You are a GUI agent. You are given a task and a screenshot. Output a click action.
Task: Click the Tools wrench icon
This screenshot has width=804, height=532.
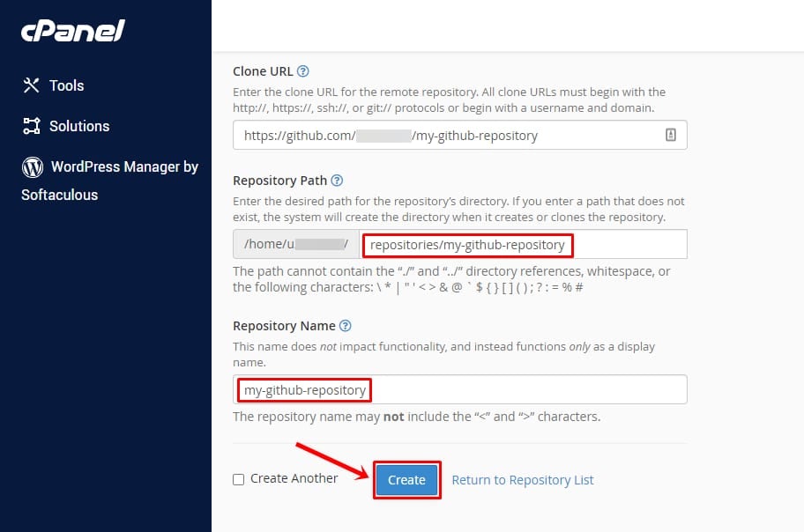click(32, 85)
